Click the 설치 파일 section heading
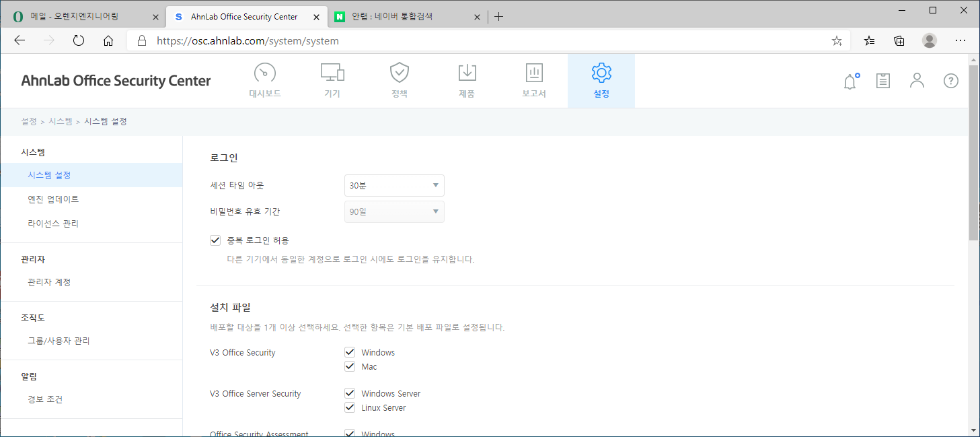Screen dimensions: 980x437 click(230, 307)
